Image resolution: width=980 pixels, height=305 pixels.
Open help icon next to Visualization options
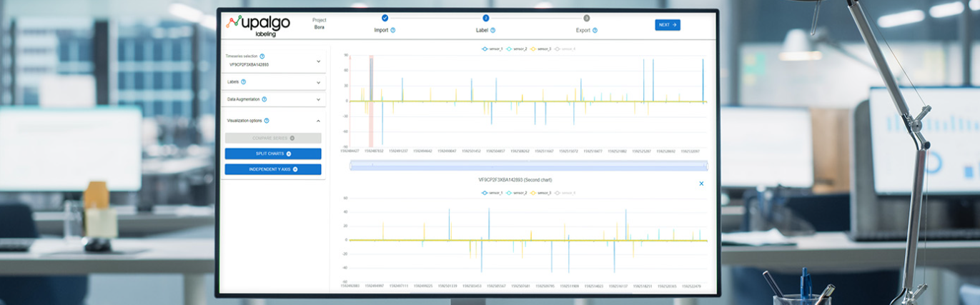click(267, 121)
